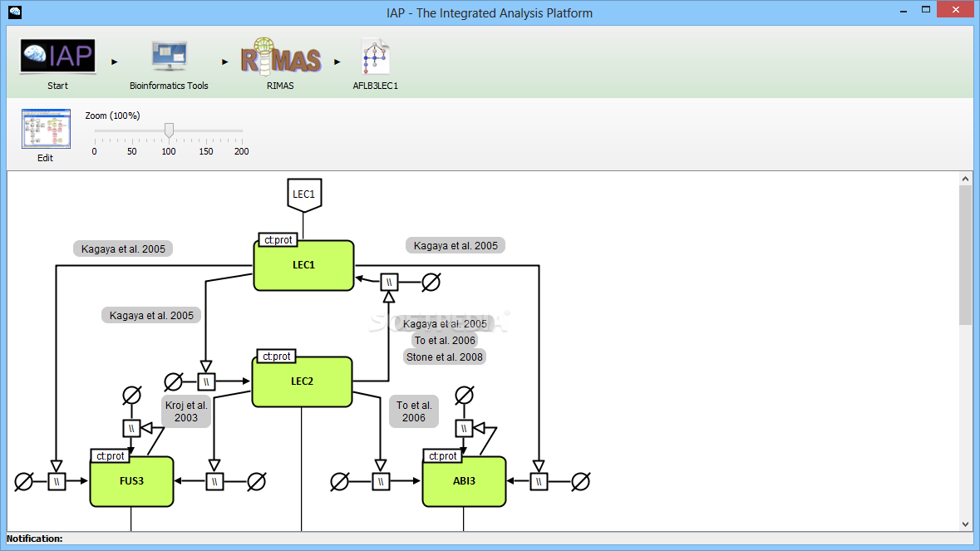Screen dimensions: 980x551
Task: Select empty-set source right of LEC1
Action: [431, 283]
